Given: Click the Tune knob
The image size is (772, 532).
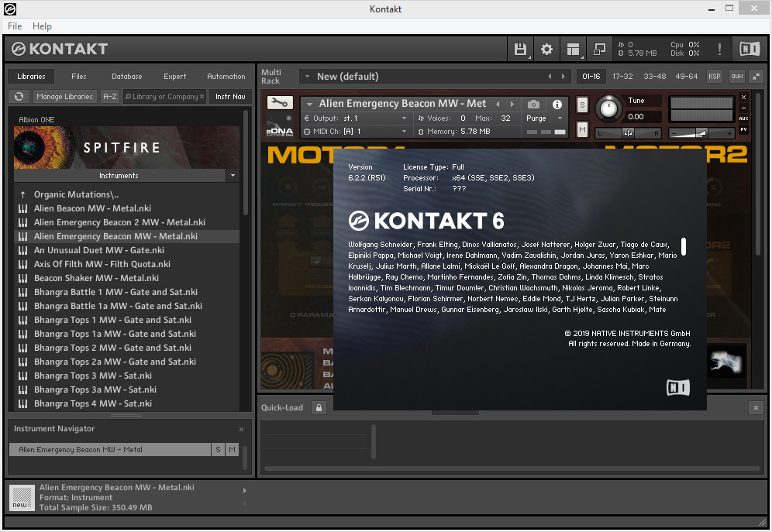Looking at the screenshot, I should (608, 108).
